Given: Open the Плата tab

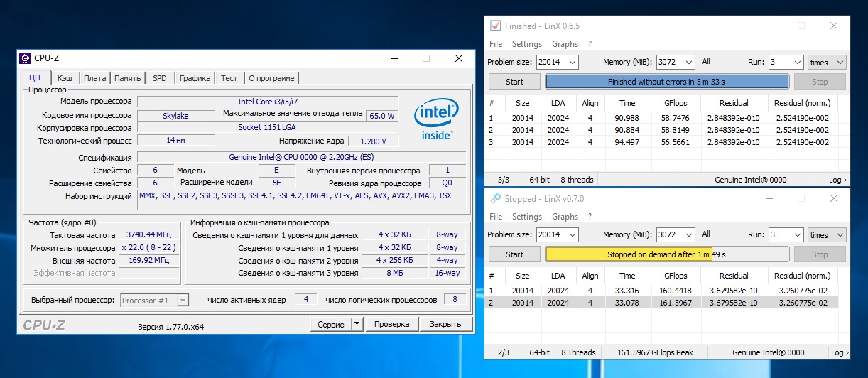Looking at the screenshot, I should (x=94, y=78).
